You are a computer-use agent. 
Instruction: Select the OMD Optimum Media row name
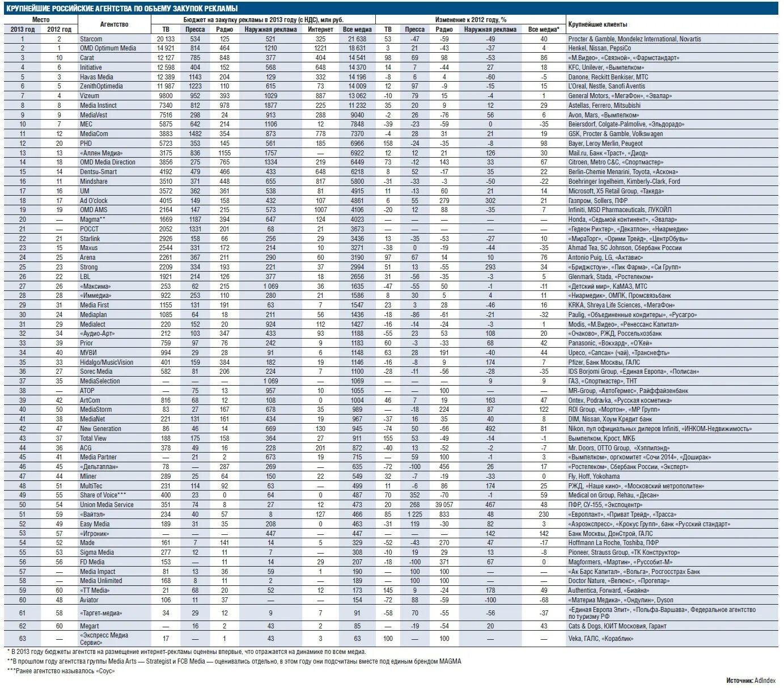tap(108, 48)
